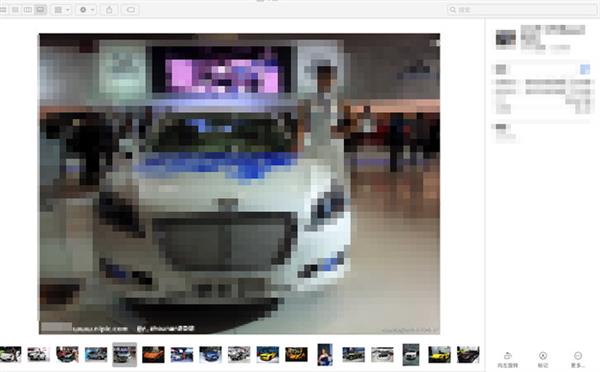This screenshot has height=372, width=600.
Task: Switch to column view in the toolbar
Action: click(x=28, y=10)
